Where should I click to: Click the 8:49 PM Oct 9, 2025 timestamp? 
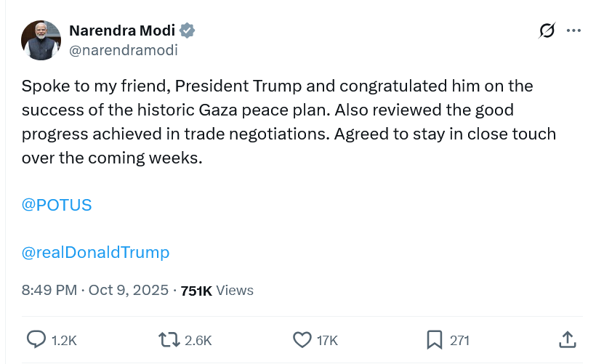point(95,291)
